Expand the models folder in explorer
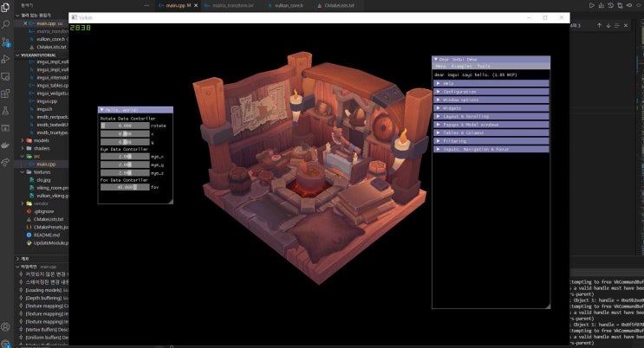The image size is (644, 348). (40, 139)
